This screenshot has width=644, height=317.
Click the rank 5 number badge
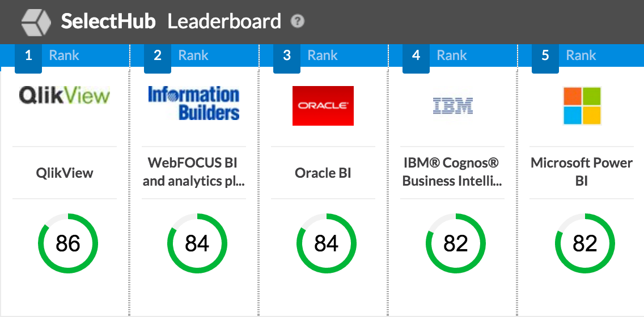pyautogui.click(x=545, y=55)
